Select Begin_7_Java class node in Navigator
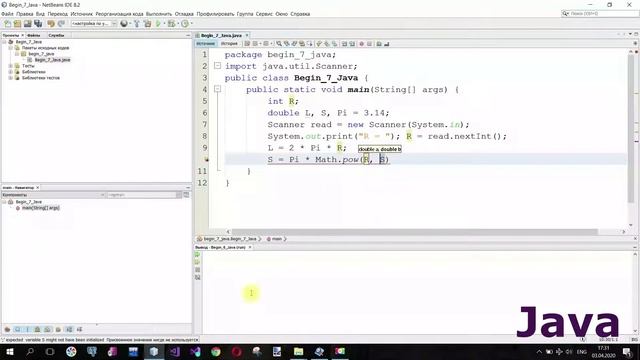This screenshot has width=640, height=360. click(x=29, y=202)
